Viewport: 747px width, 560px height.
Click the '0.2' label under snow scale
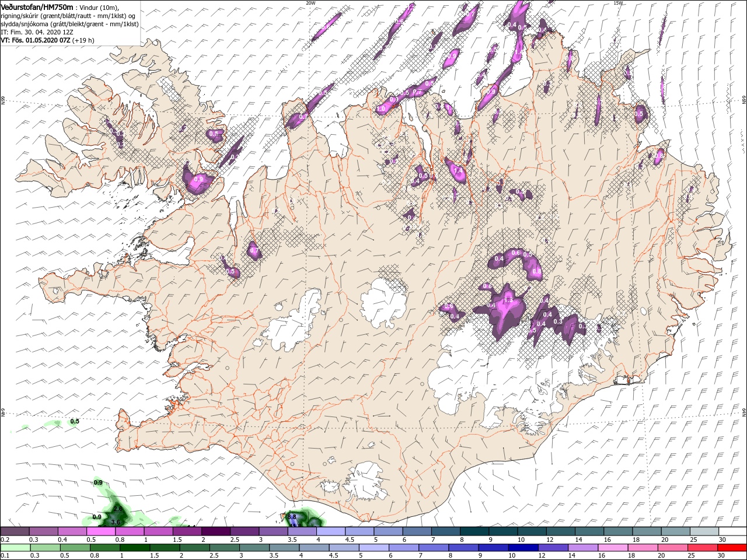[x=5, y=539]
